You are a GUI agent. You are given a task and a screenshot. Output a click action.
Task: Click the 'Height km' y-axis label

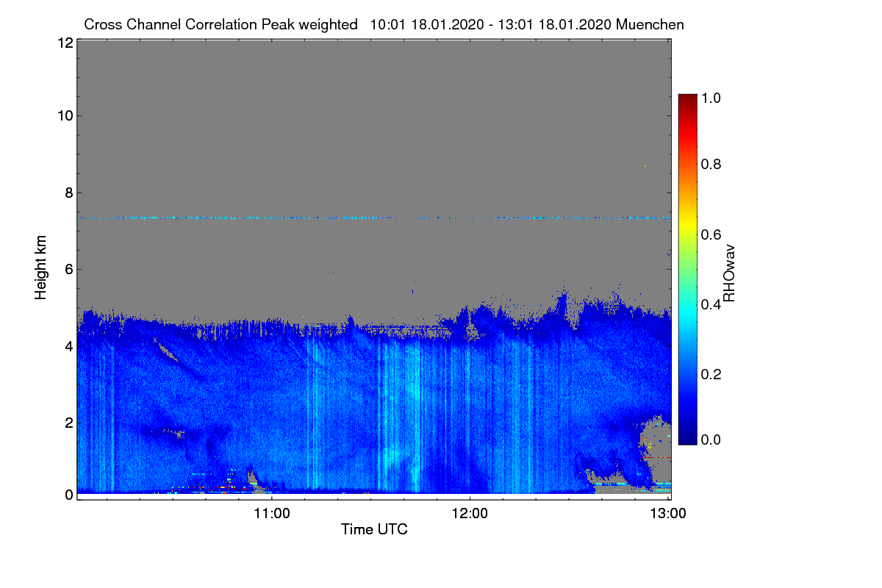(x=41, y=267)
